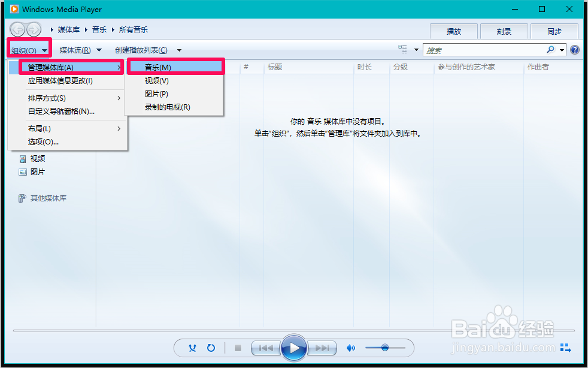Click the 媒体流(R) dropdown arrow

pos(99,50)
